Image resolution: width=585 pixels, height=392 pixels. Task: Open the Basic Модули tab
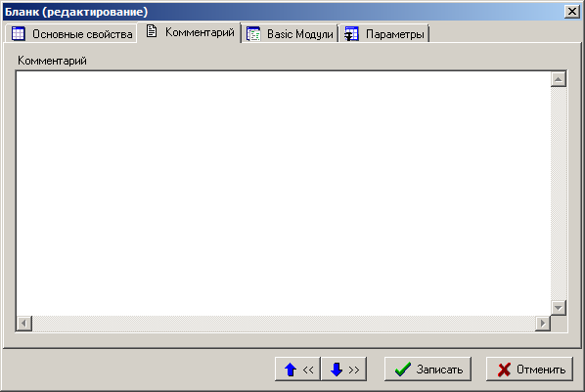pyautogui.click(x=290, y=34)
